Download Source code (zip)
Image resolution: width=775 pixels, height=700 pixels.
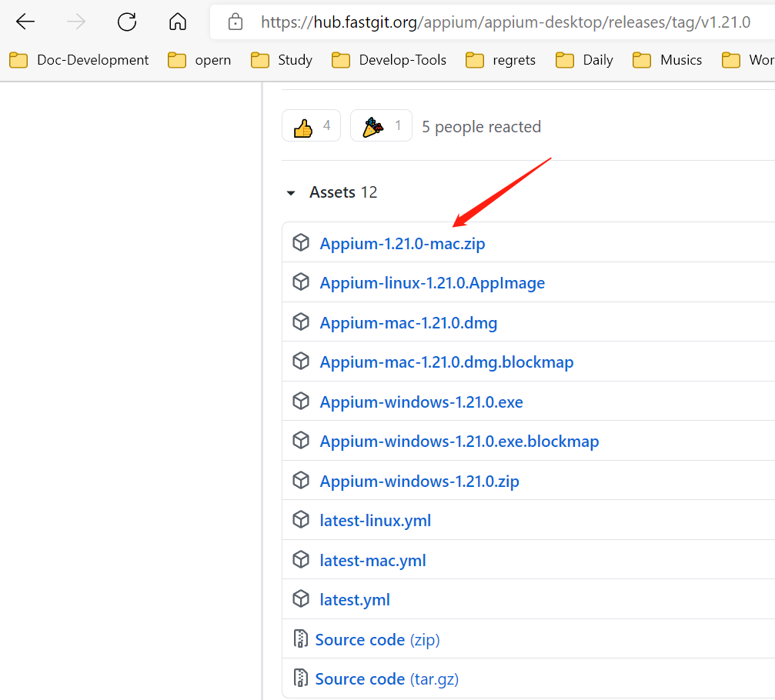coord(378,640)
